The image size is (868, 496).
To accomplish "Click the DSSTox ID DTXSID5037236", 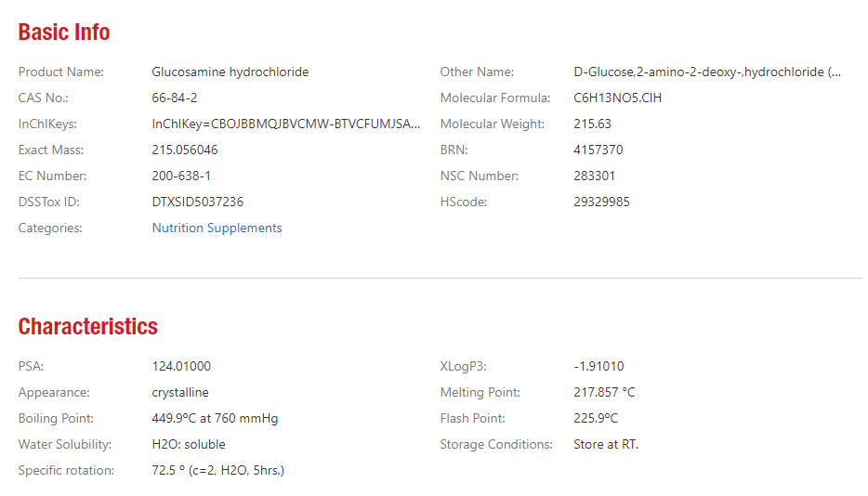I will (198, 202).
